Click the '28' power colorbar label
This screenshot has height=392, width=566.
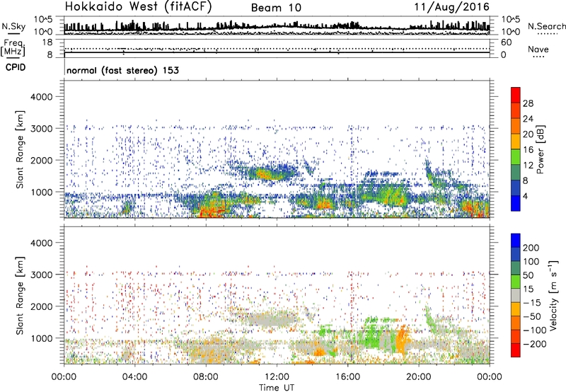click(x=528, y=103)
